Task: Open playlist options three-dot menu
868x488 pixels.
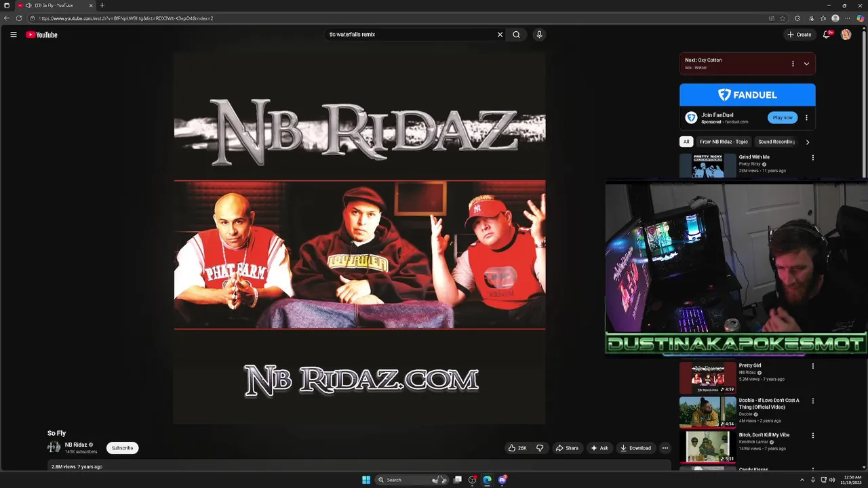Action: click(x=793, y=64)
